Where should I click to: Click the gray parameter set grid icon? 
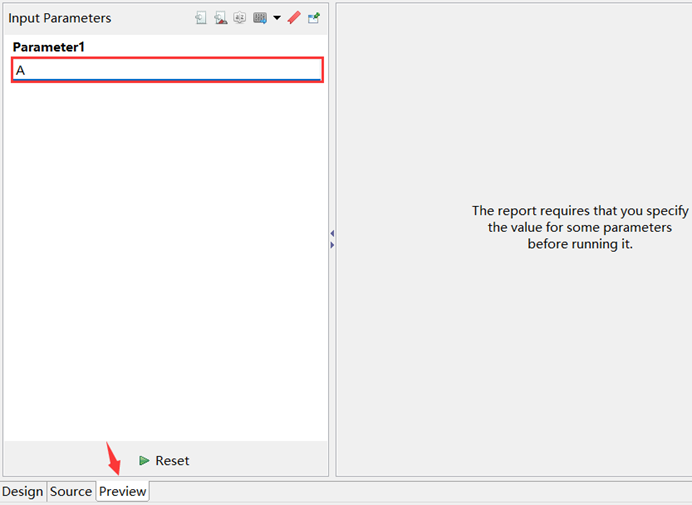coord(259,18)
